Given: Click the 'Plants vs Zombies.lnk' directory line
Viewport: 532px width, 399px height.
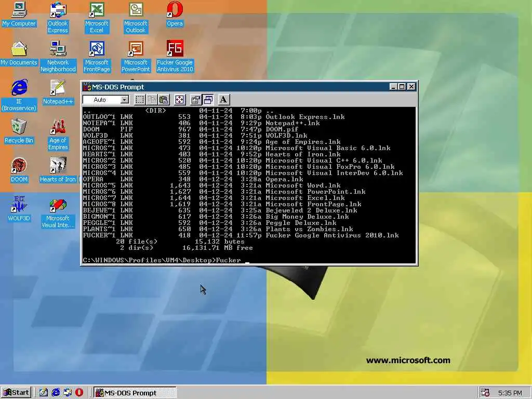Looking at the screenshot, I should click(x=218, y=229).
